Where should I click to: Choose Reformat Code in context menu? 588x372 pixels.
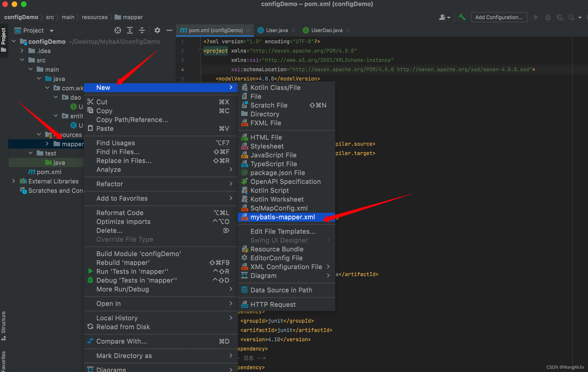120,213
